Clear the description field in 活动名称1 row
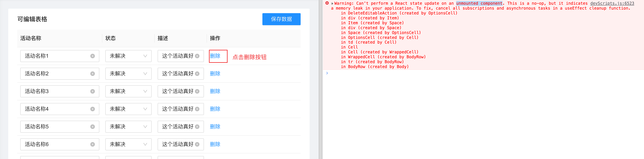Viewport: 644px width, 159px height. click(197, 56)
